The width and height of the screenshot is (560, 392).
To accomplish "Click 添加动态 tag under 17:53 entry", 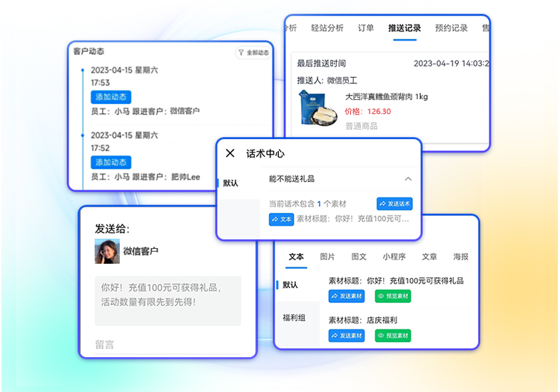I will coord(111,97).
